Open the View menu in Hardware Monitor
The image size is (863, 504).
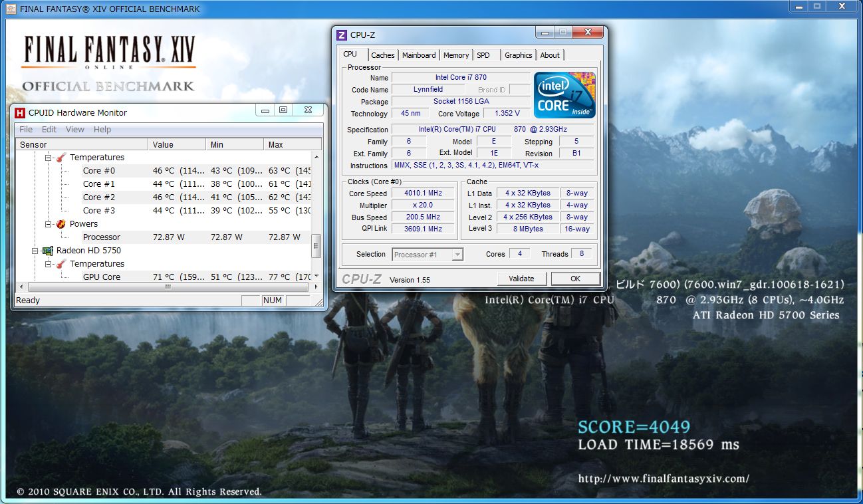(75, 130)
